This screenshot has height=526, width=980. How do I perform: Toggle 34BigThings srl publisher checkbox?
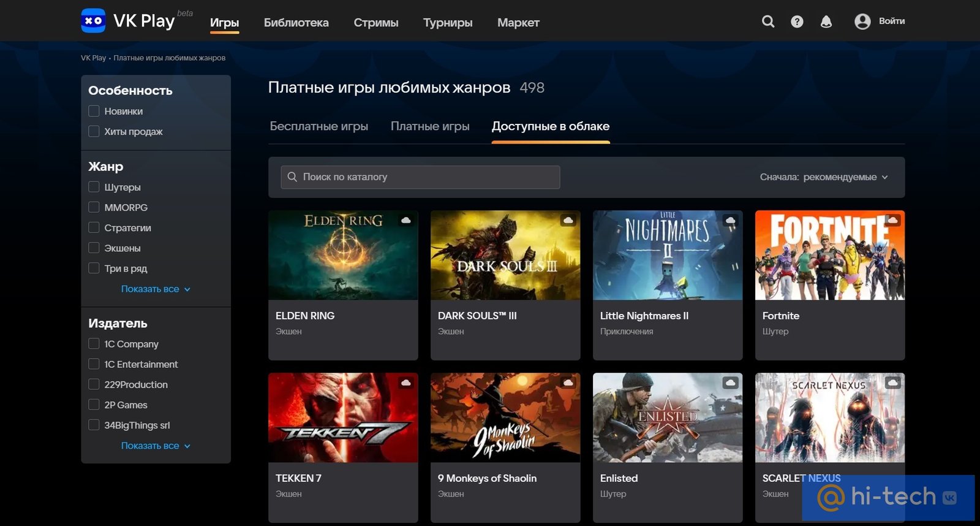coord(94,425)
